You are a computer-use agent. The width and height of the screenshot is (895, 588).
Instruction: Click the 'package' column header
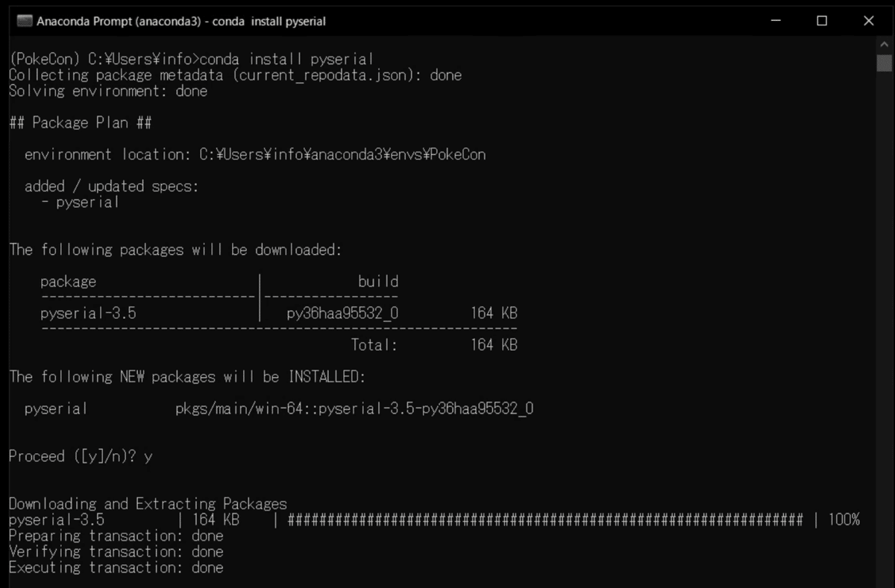pos(68,282)
